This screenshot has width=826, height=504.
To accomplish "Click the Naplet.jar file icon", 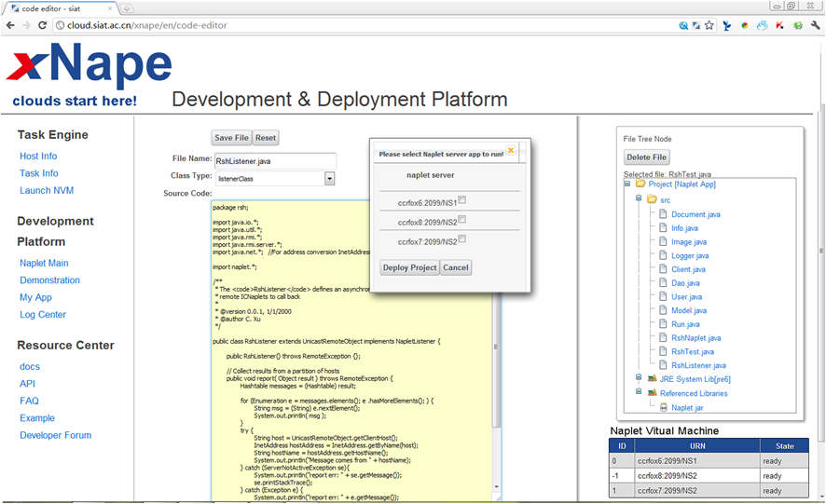I will [x=664, y=407].
